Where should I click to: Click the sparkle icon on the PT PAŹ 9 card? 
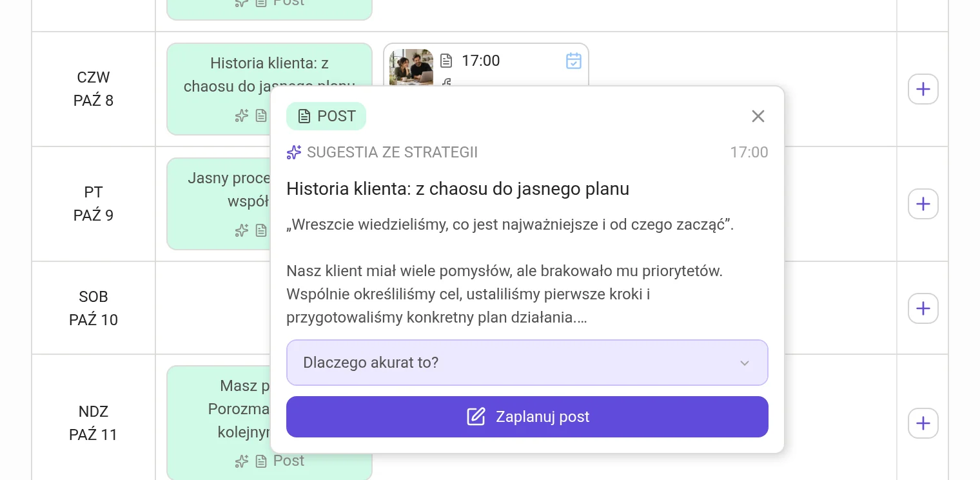(242, 230)
